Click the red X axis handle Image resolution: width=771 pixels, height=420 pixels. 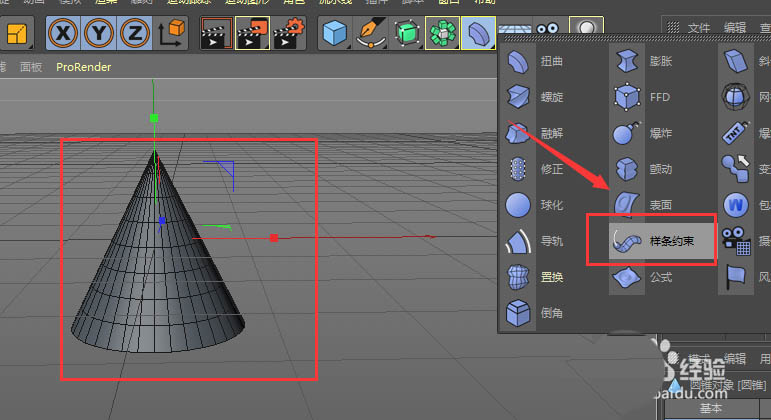point(274,238)
